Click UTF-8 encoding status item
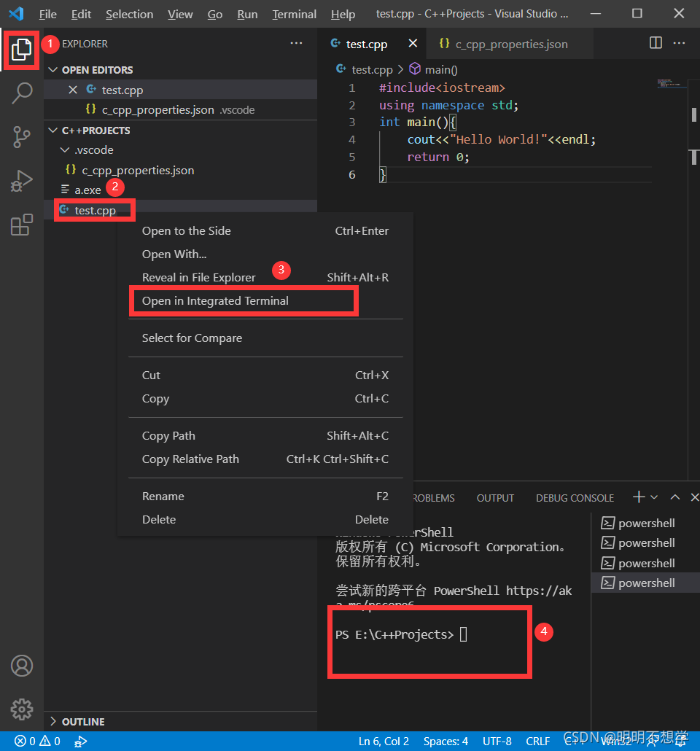 tap(497, 742)
